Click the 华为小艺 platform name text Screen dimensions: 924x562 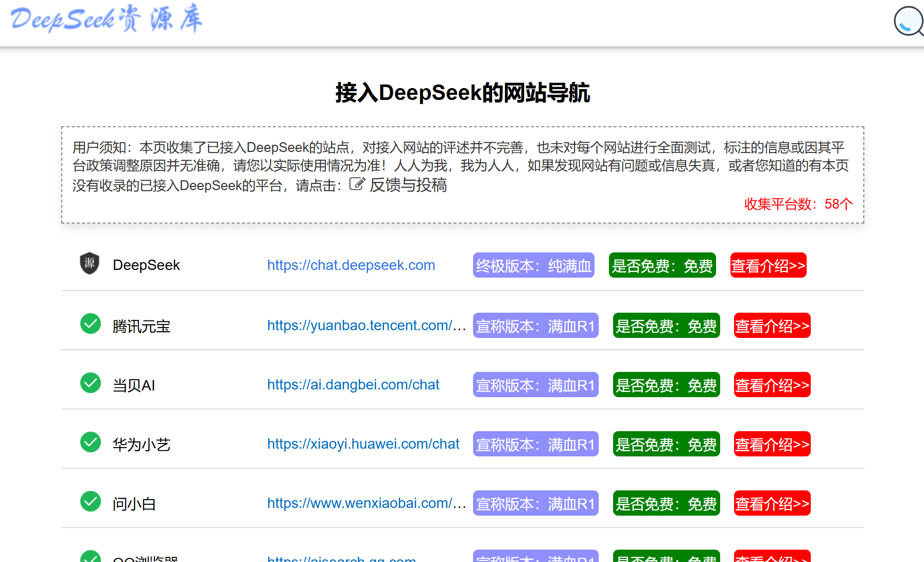142,445
